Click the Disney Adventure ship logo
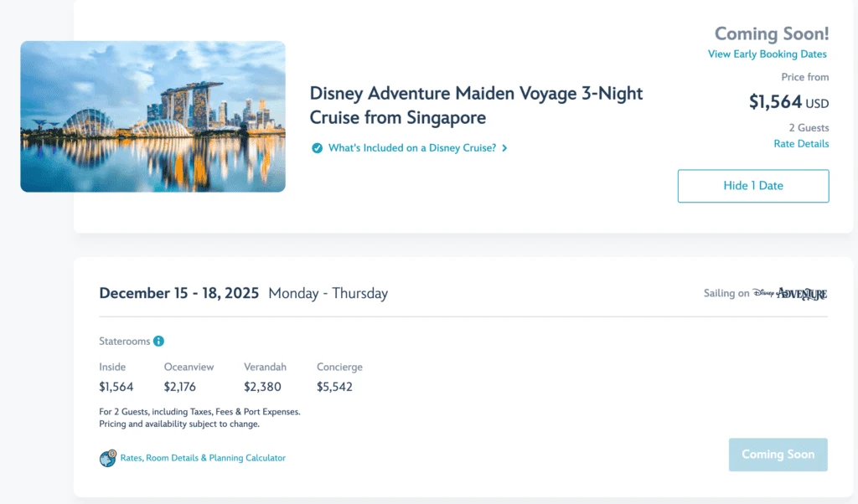This screenshot has height=504, width=858. pyautogui.click(x=789, y=294)
